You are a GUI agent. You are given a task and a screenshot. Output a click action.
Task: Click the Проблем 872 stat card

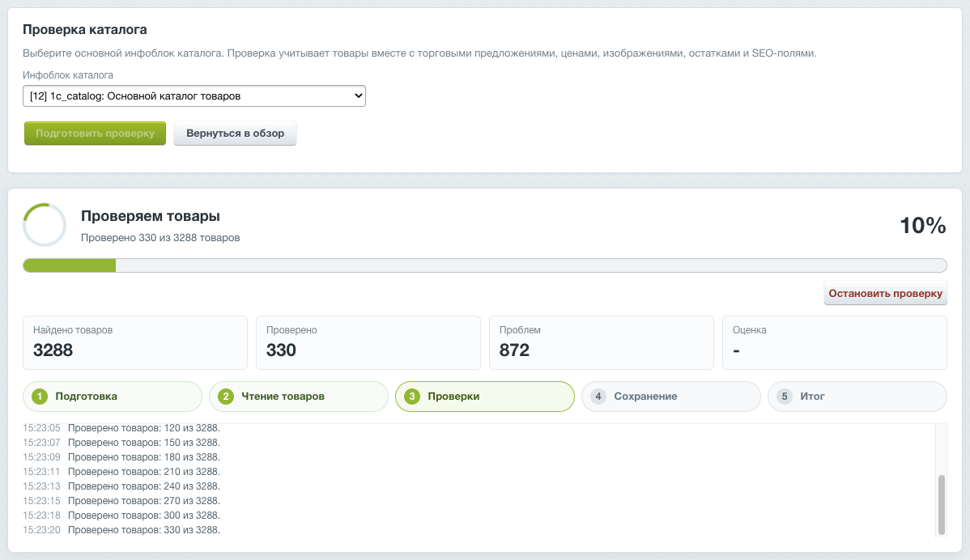pos(602,343)
